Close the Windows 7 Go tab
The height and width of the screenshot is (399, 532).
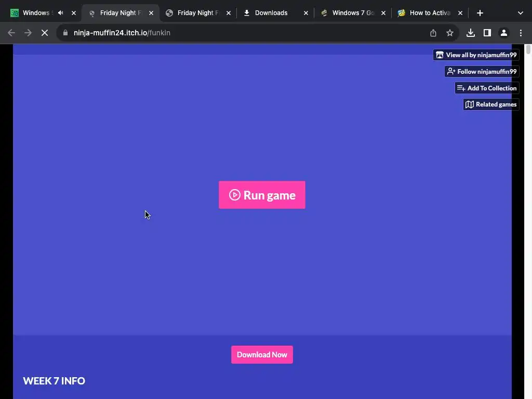click(383, 13)
